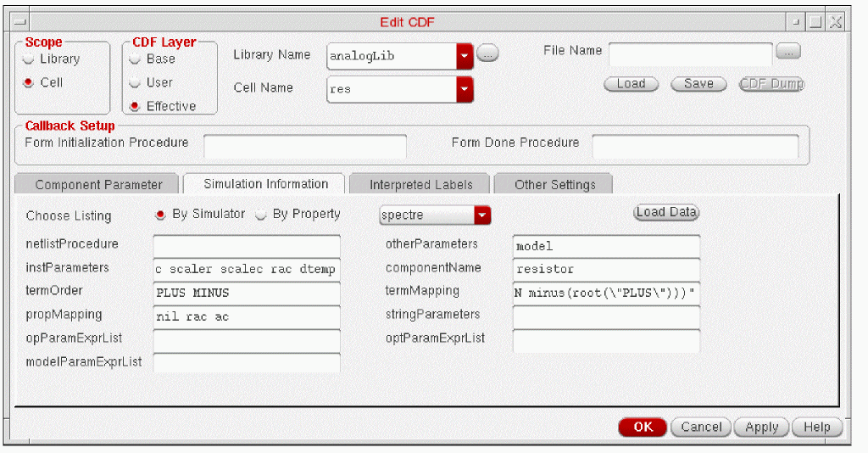The width and height of the screenshot is (868, 453).
Task: Click the CDF Dump button
Action: pos(771,84)
